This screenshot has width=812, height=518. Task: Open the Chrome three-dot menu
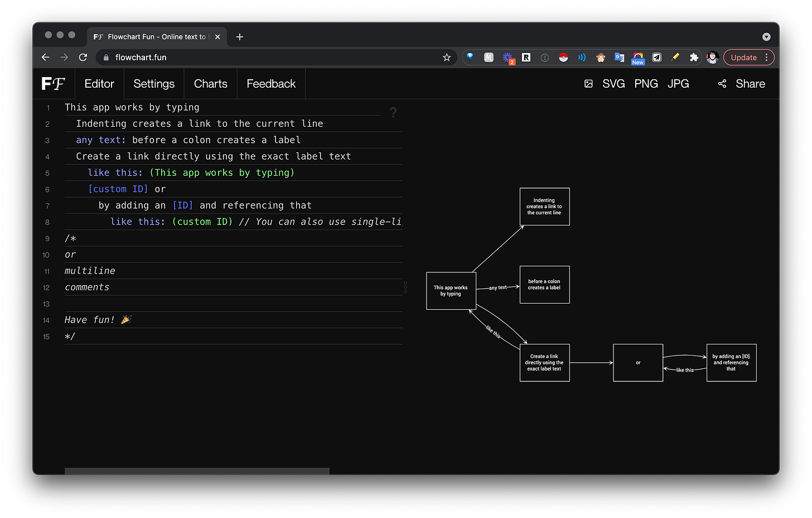point(767,57)
